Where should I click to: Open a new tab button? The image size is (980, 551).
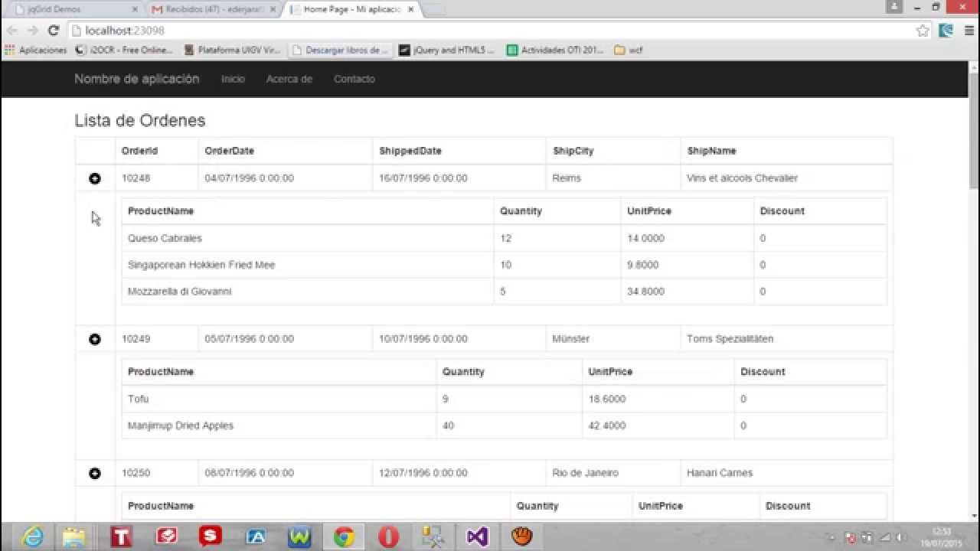click(x=433, y=10)
